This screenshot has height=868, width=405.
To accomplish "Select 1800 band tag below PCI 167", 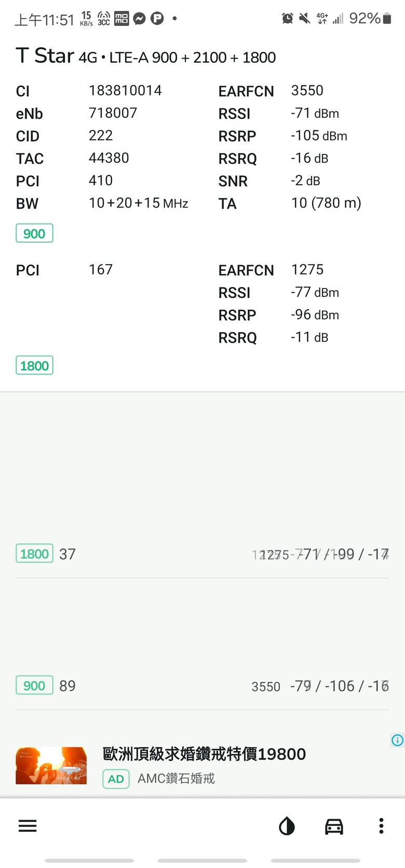I will [x=34, y=366].
